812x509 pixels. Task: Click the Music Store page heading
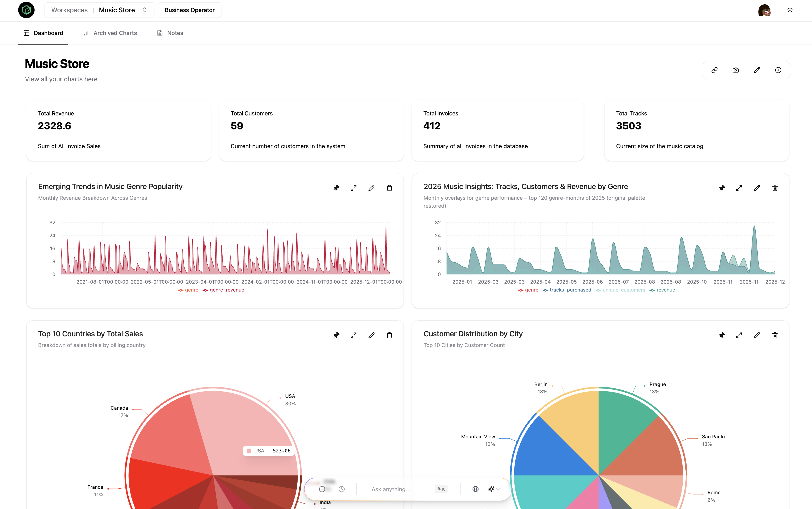(57, 64)
